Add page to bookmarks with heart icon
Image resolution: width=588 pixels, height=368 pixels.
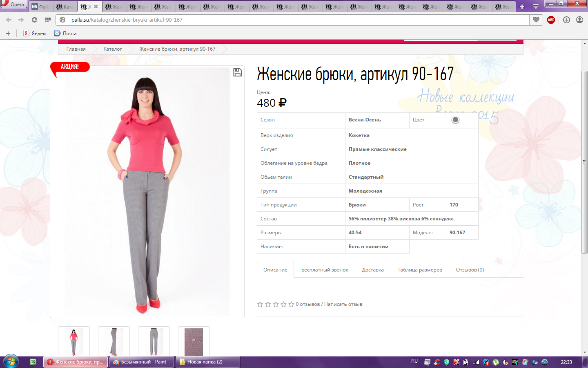click(536, 20)
